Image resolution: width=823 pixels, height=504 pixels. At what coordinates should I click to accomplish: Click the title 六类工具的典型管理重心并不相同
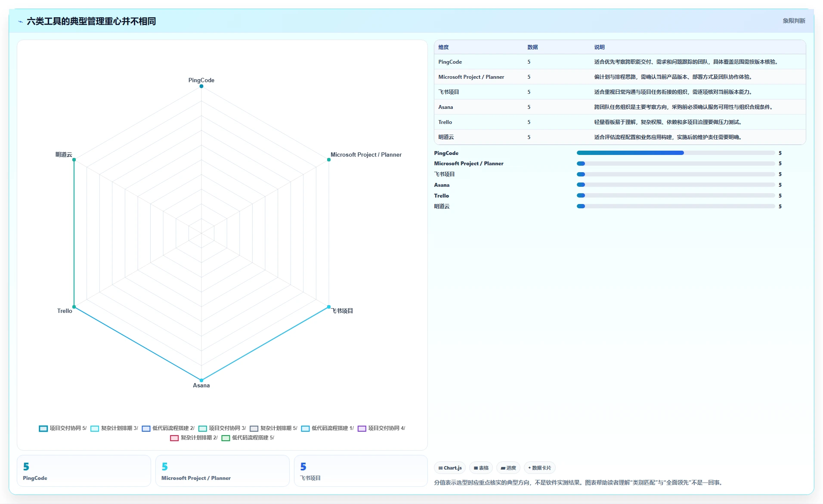(91, 22)
